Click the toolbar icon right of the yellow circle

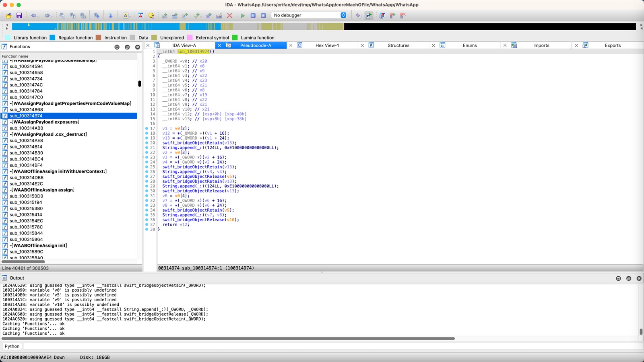(x=164, y=15)
